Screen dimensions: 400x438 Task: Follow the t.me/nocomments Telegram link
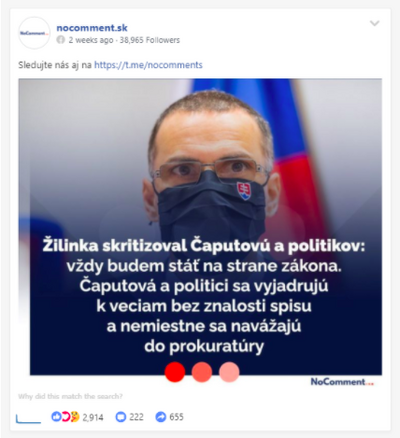(x=148, y=65)
